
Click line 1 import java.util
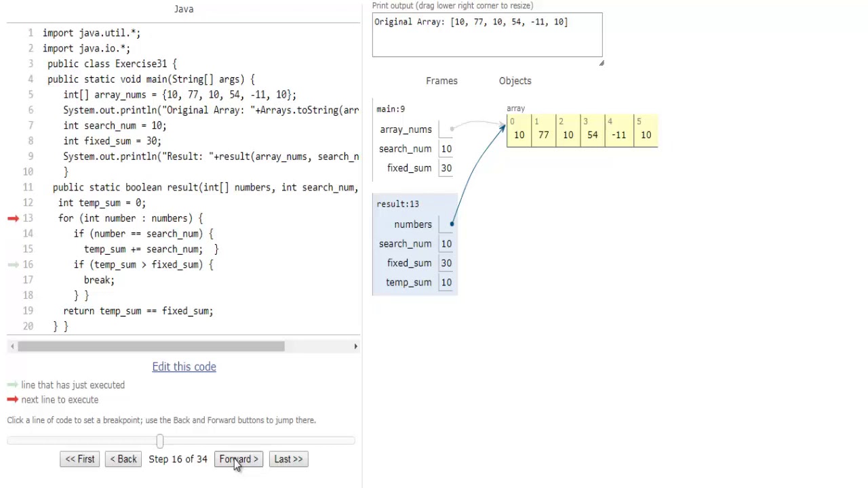tap(92, 33)
